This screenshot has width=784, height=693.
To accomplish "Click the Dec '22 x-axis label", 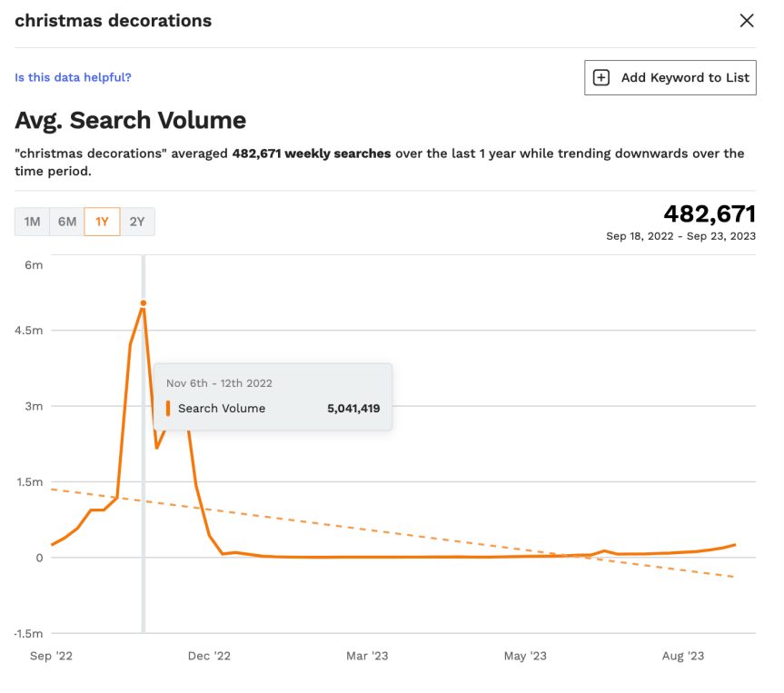I will 210,656.
